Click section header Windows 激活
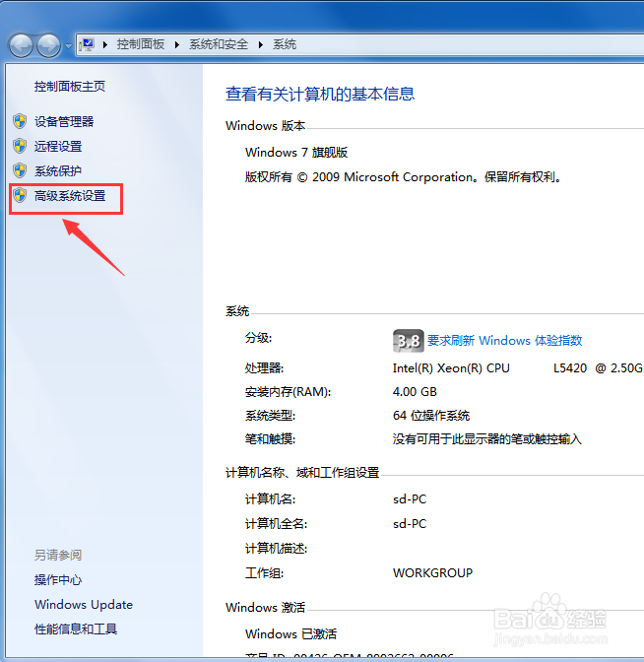This screenshot has width=644, height=662. point(265,607)
